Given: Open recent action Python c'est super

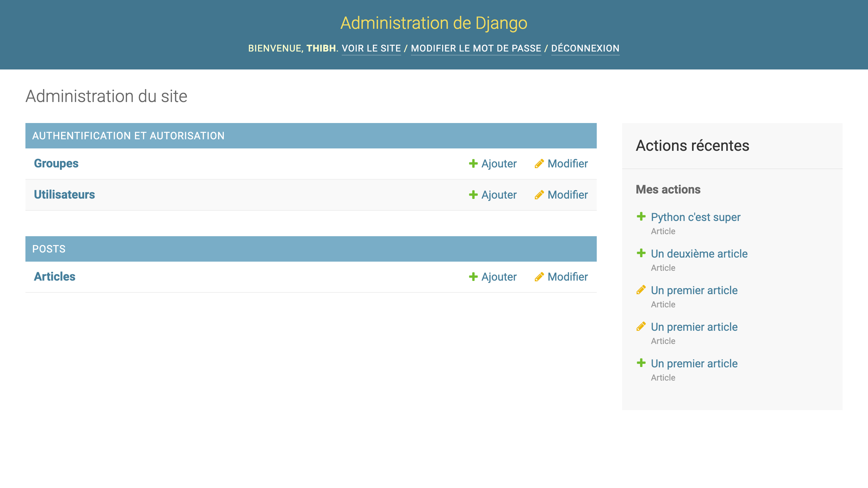Looking at the screenshot, I should pyautogui.click(x=695, y=217).
